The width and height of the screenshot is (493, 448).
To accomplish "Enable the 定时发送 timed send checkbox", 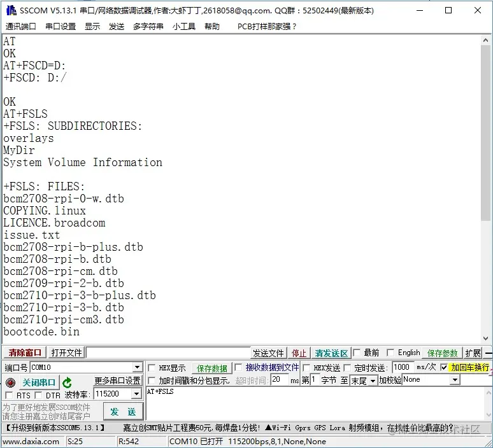I will tap(347, 368).
